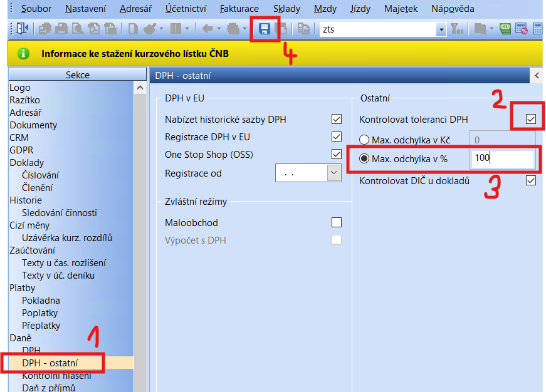The height and width of the screenshot is (392, 546).
Task: Click the green money banknote toolbar icon
Action: 506,29
